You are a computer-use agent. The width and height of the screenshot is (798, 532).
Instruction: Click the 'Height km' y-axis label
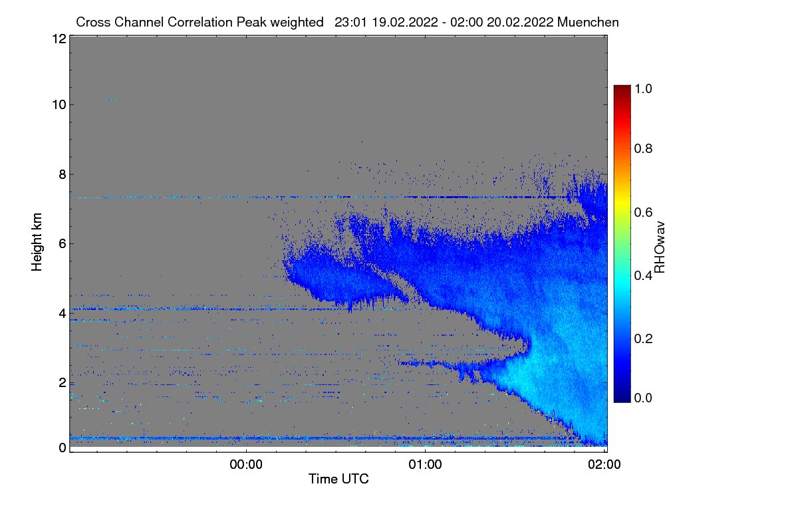pos(37,241)
